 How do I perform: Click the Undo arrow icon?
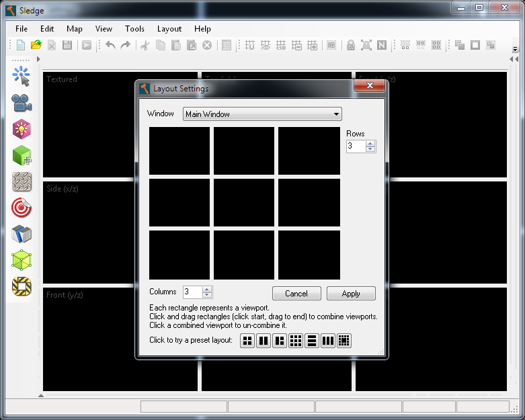click(110, 45)
